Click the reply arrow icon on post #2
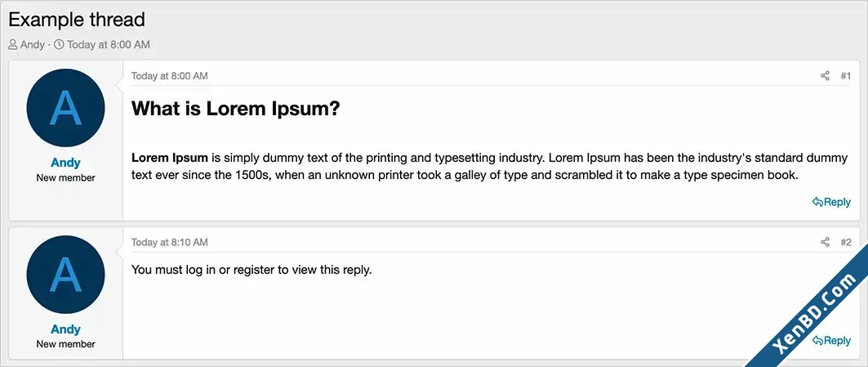The width and height of the screenshot is (868, 367). pyautogui.click(x=817, y=341)
